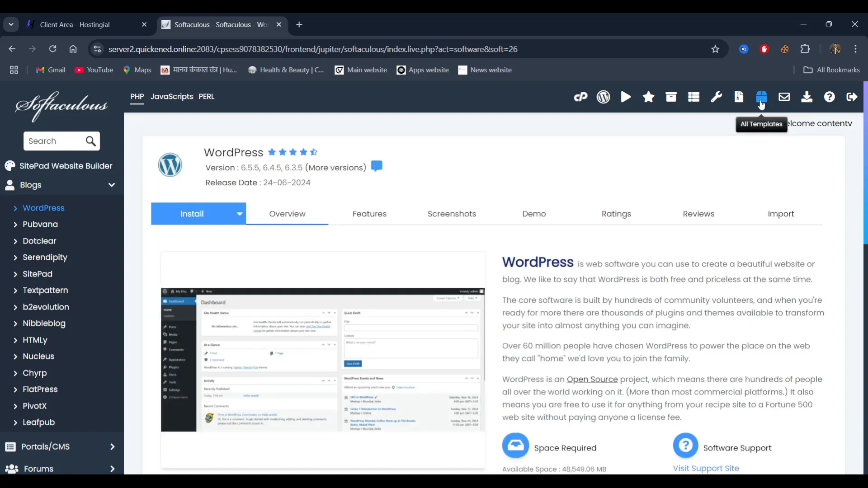Image resolution: width=868 pixels, height=488 pixels.
Task: Click the blue review comment icon beside versions
Action: [377, 166]
